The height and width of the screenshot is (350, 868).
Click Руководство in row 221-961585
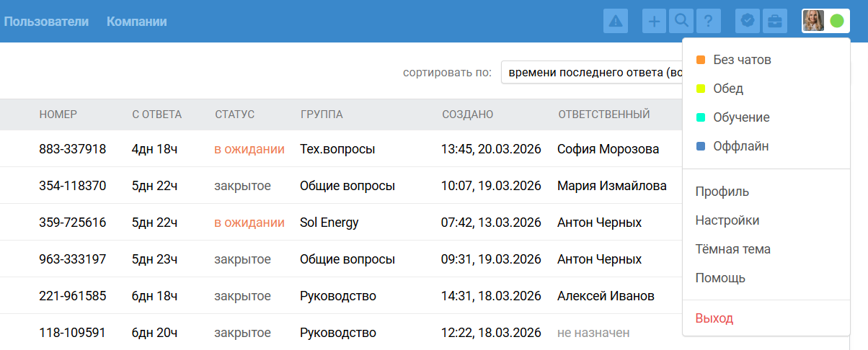tap(338, 296)
